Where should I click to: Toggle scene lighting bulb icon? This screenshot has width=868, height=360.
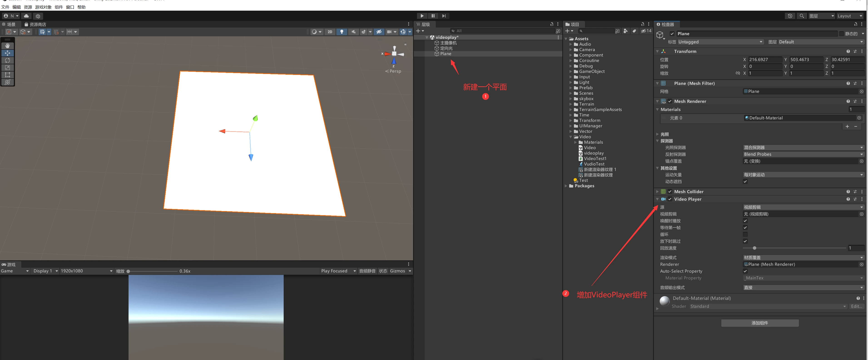click(342, 32)
